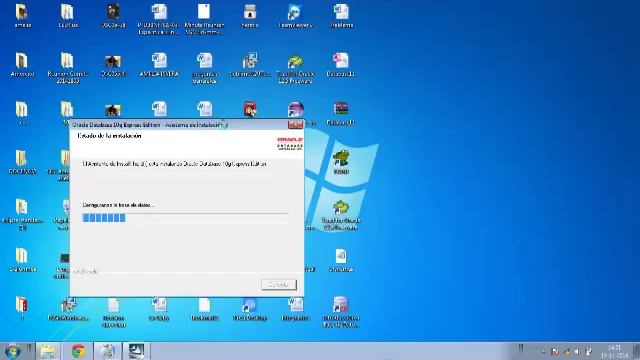Show hidden system tray icons arrow
The image size is (640, 360).
(544, 351)
